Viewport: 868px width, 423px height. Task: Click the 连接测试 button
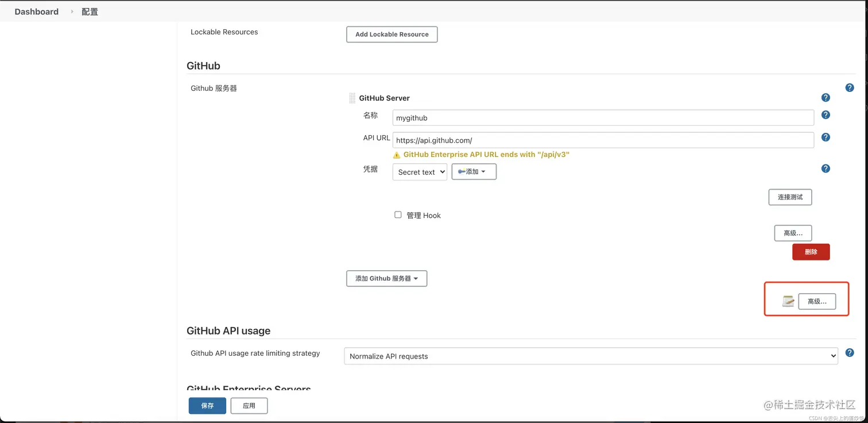click(790, 197)
